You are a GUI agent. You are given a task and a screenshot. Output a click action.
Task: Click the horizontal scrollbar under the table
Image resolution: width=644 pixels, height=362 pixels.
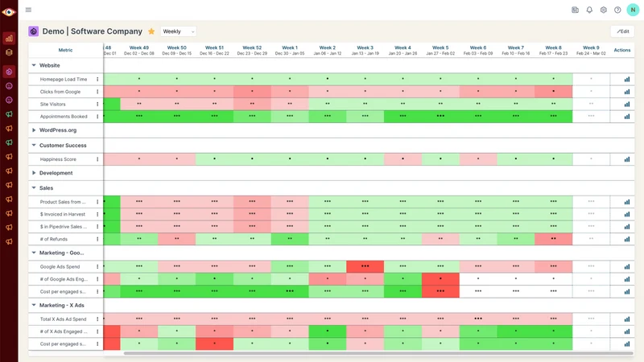(378, 353)
